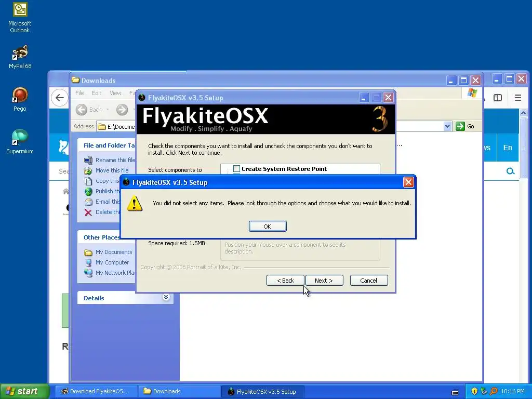This screenshot has height=399, width=532.
Task: Open the Start menu
Action: [x=24, y=391]
